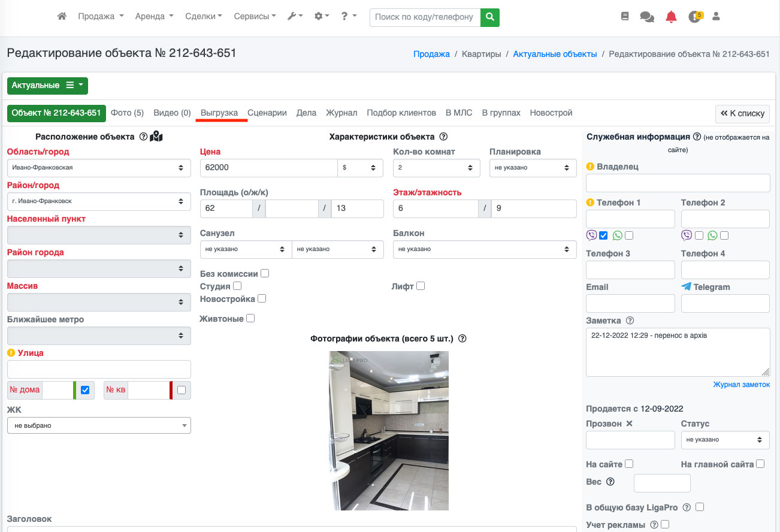
Task: Open the Подбор клиентов tab
Action: [x=401, y=113]
